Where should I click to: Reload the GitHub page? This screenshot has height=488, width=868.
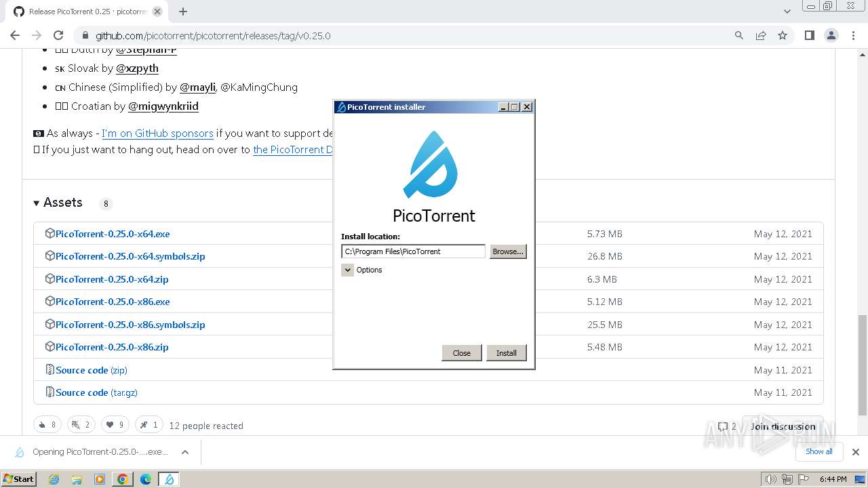pos(58,35)
